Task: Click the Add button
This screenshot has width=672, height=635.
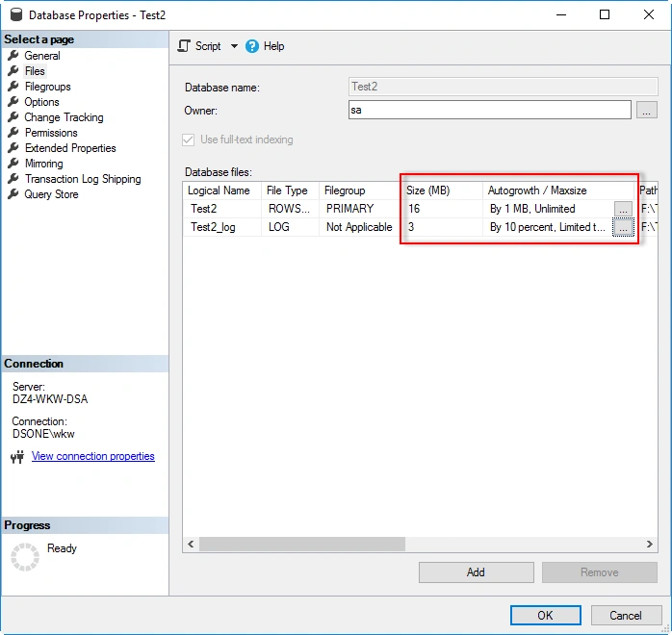Action: point(477,572)
